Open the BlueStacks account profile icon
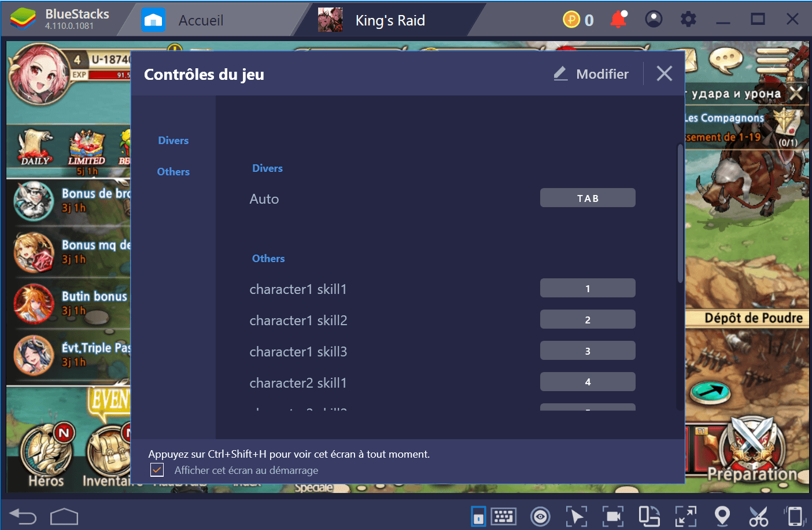The height and width of the screenshot is (530, 812). [654, 20]
